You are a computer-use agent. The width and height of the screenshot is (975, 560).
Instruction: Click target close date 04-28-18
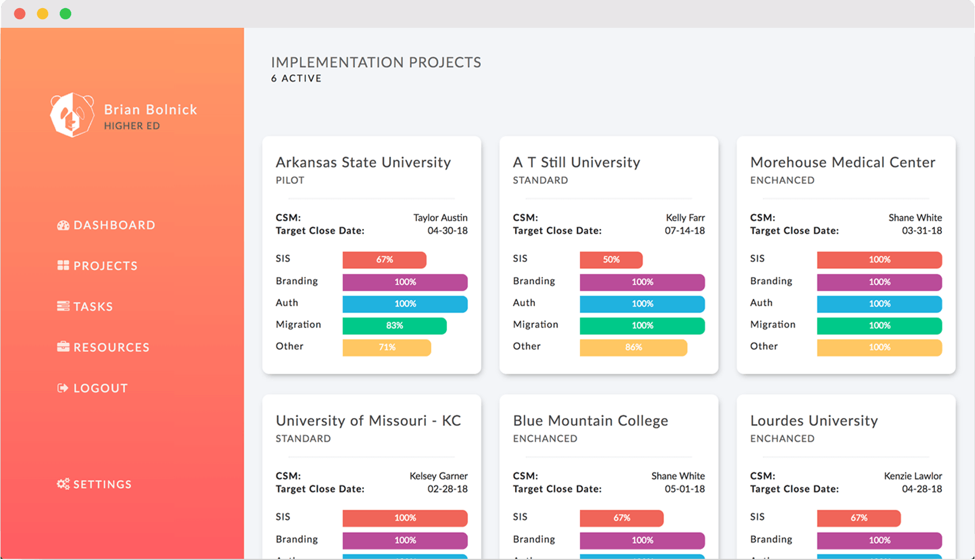(x=922, y=489)
